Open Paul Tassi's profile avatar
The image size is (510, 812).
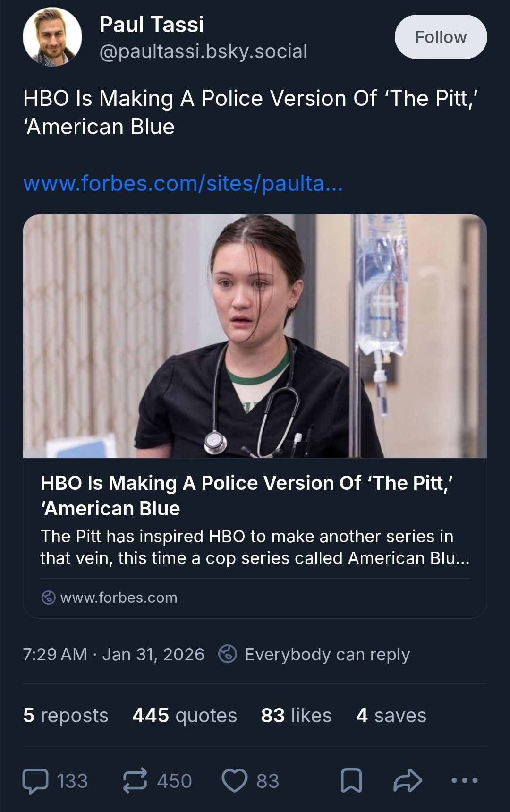52,37
